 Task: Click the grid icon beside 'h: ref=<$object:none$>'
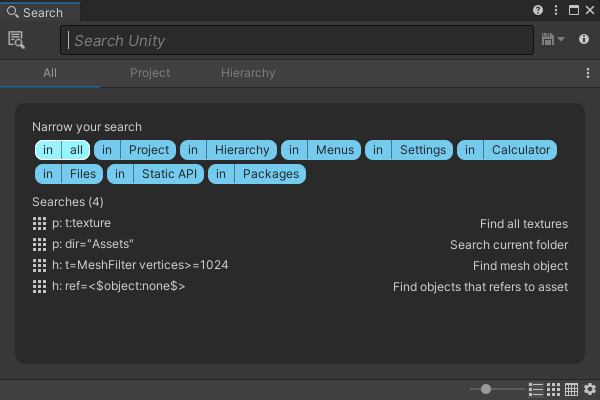tap(39, 286)
